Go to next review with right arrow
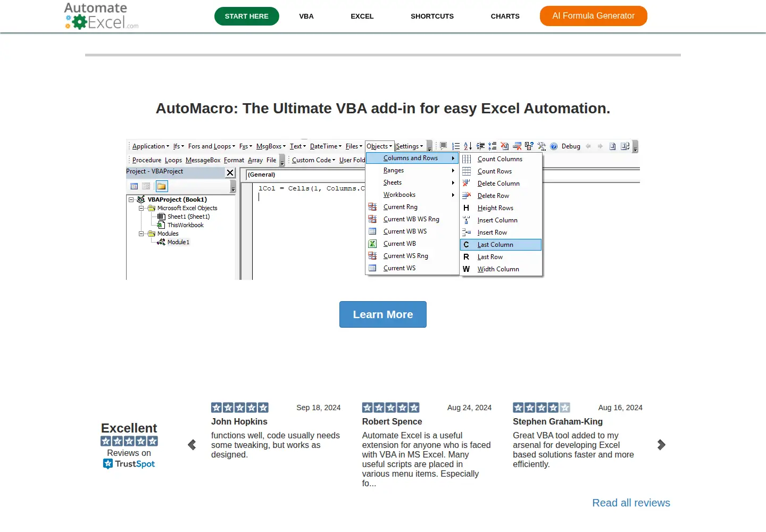Image resolution: width=766 pixels, height=532 pixels. coord(661,445)
